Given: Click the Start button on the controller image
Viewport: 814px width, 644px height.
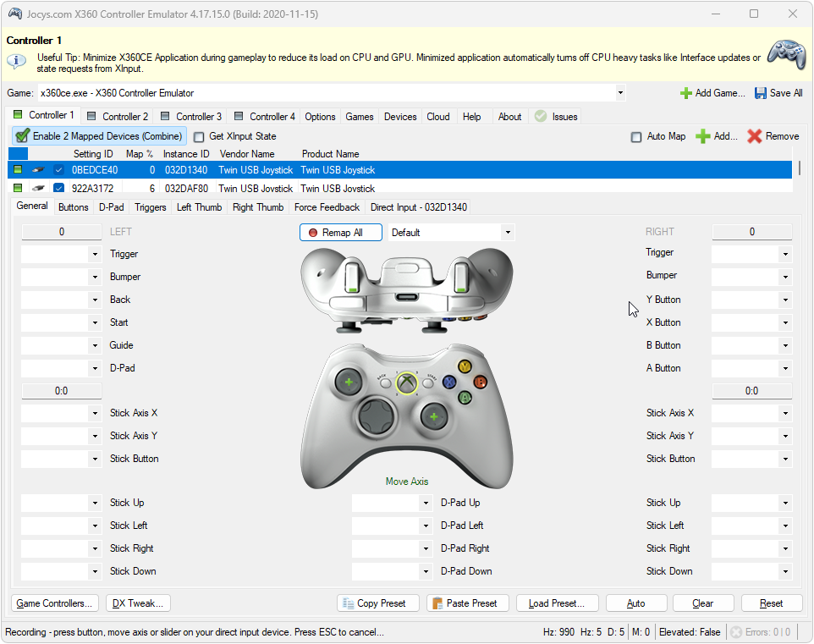Looking at the screenshot, I should point(428,384).
